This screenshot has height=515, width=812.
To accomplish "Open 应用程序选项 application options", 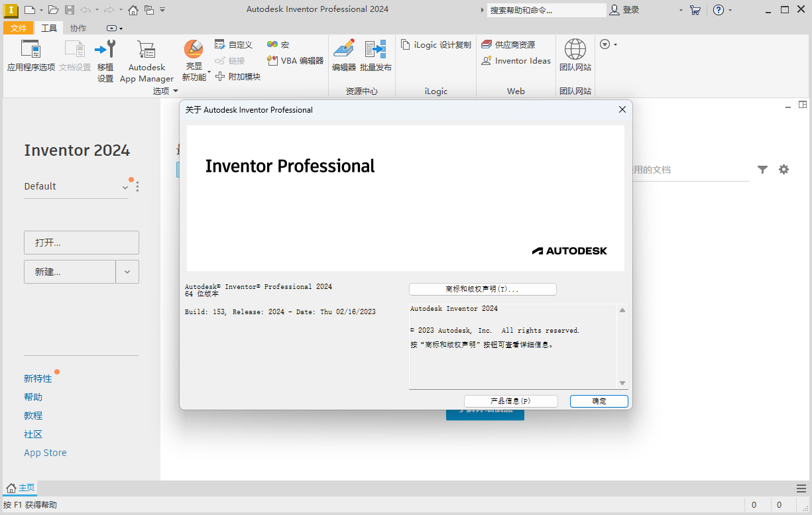I will point(31,56).
